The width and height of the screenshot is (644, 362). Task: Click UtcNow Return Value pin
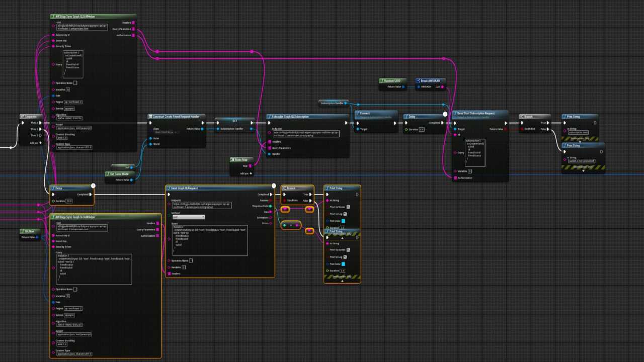37,237
